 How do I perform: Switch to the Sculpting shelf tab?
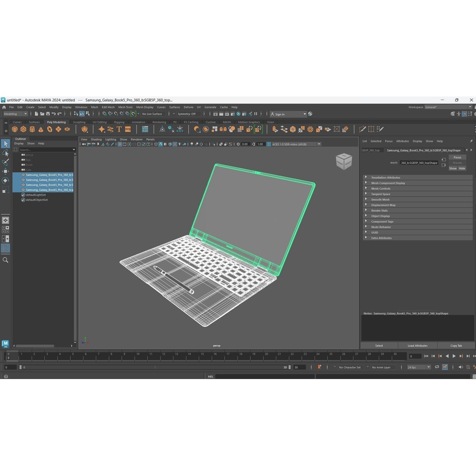tap(79, 122)
